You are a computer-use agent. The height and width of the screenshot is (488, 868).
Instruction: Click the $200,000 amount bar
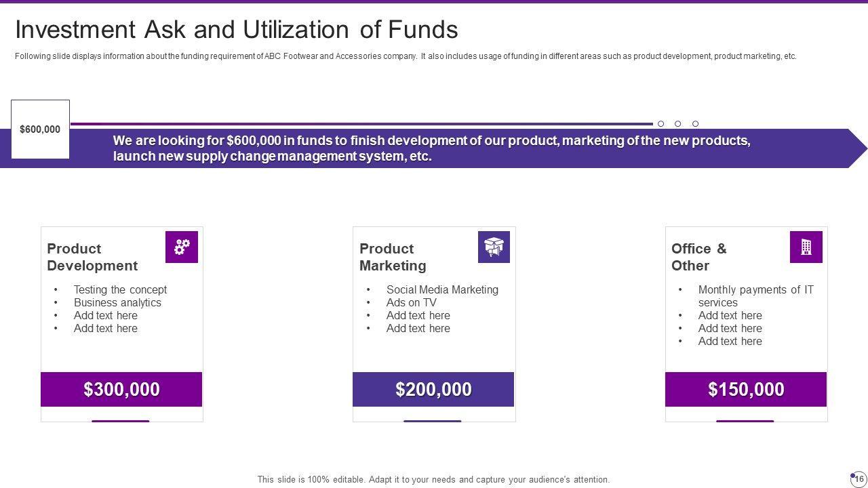(x=433, y=390)
